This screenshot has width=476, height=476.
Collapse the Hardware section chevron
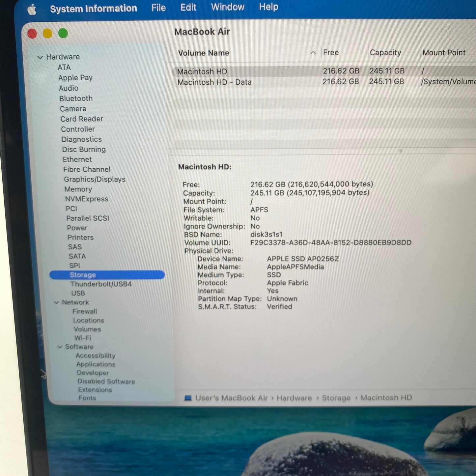tap(40, 57)
